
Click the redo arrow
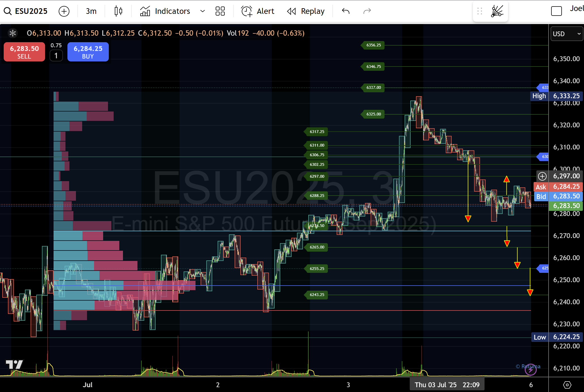[x=367, y=11]
